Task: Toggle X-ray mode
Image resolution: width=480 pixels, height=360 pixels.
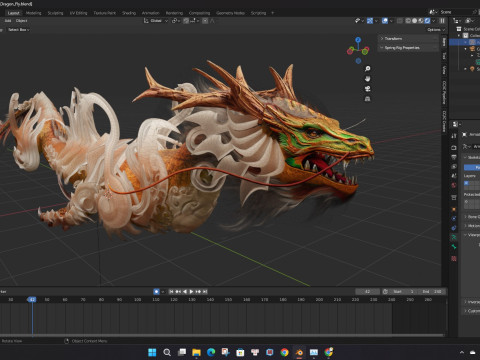Action: (400, 21)
